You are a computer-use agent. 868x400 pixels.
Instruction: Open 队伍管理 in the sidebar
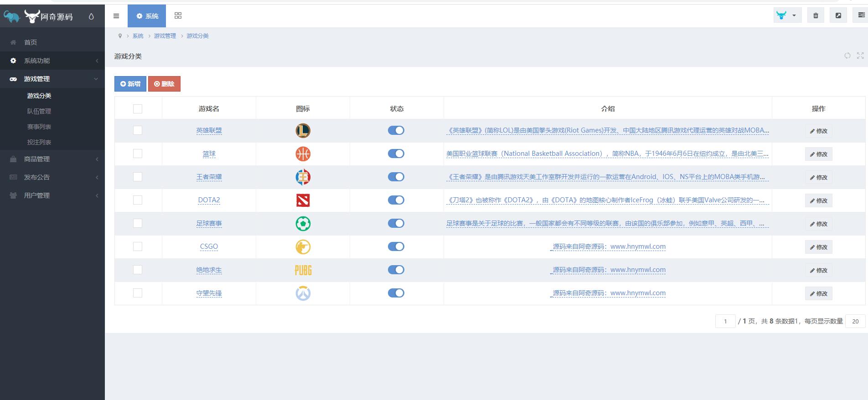tap(39, 111)
